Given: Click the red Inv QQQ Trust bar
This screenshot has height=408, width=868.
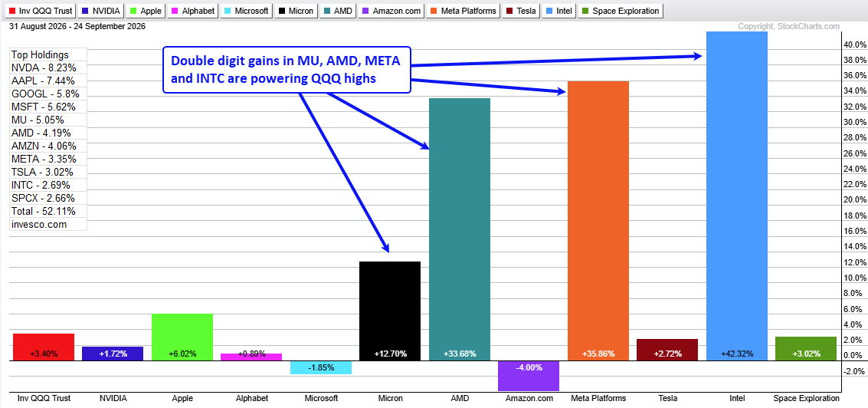Looking at the screenshot, I should [x=44, y=347].
